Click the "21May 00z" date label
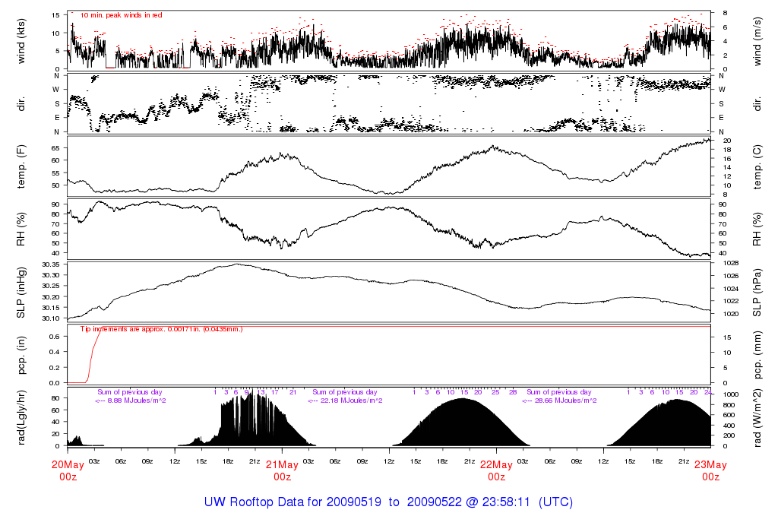 [283, 470]
